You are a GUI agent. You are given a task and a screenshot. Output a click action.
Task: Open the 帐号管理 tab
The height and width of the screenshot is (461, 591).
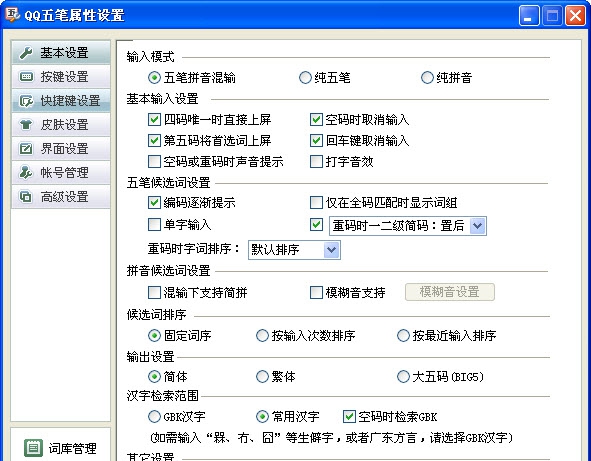[x=61, y=173]
